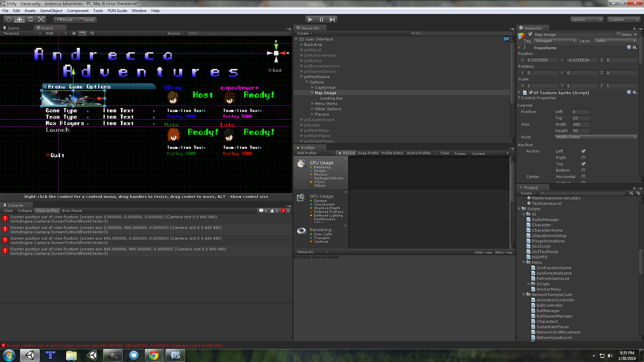Open Transform component gear settings
This screenshot has width=644, height=362.
coord(635,47)
